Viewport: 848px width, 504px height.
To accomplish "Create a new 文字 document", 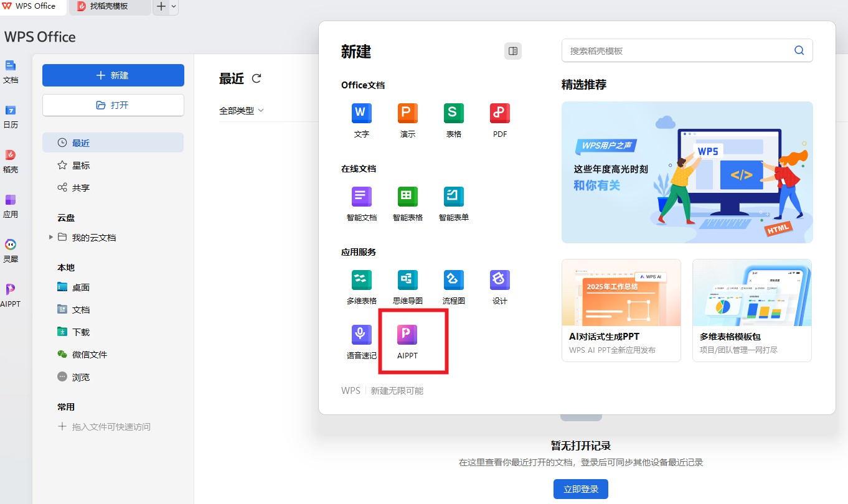I will tap(361, 114).
